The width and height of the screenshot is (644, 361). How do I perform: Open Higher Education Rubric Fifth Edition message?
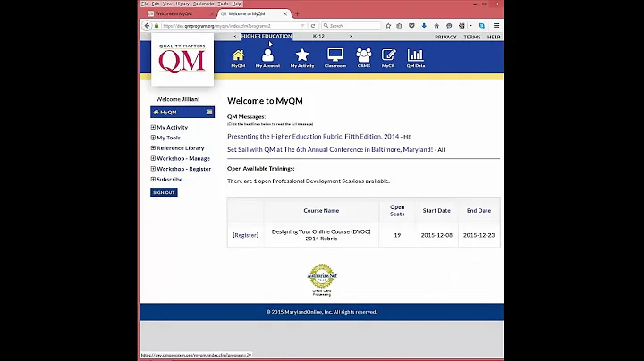(x=313, y=136)
